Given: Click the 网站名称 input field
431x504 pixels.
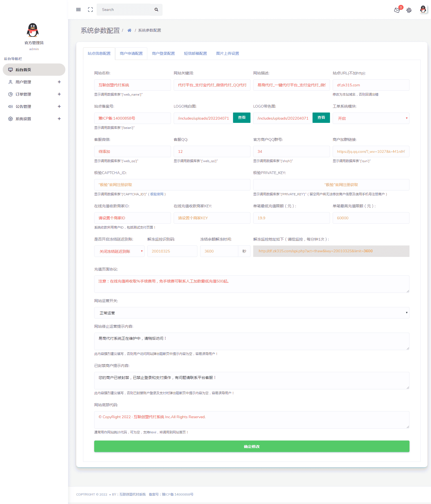Looking at the screenshot, I should [132, 85].
